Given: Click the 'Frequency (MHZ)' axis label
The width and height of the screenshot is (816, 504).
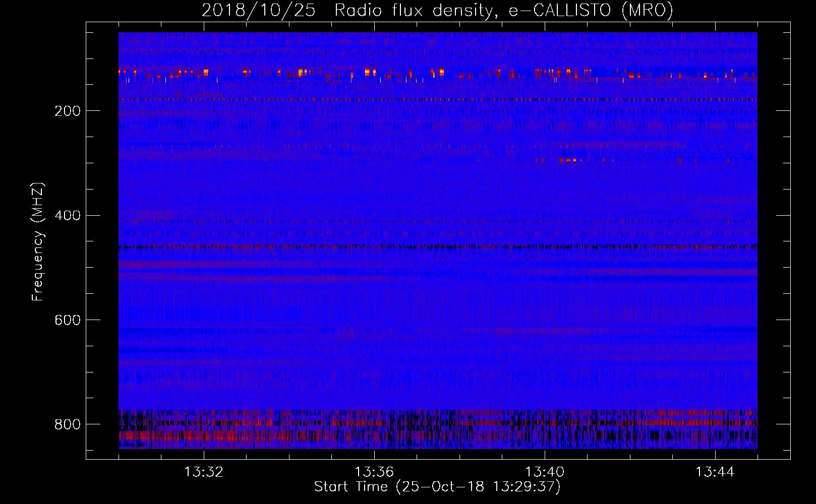Looking at the screenshot, I should 38,241.
